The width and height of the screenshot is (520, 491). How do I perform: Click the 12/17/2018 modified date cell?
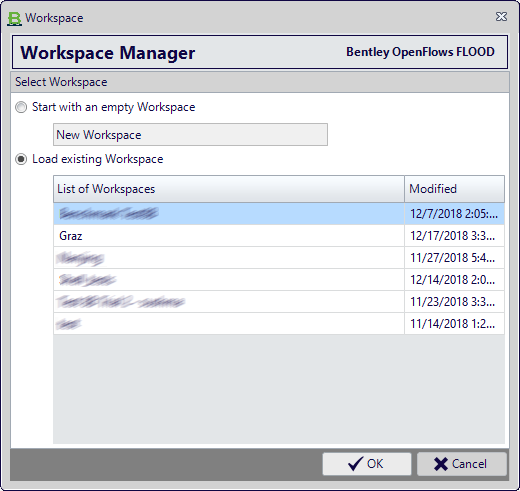[x=454, y=236]
